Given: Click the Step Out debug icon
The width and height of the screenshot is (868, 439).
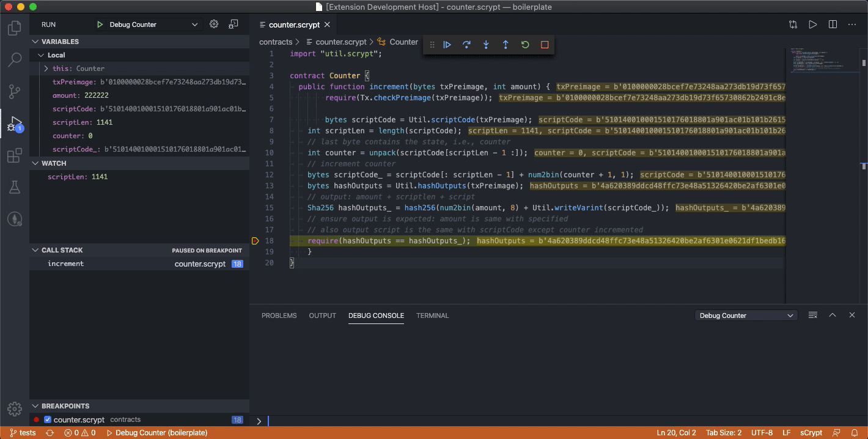Looking at the screenshot, I should [506, 45].
